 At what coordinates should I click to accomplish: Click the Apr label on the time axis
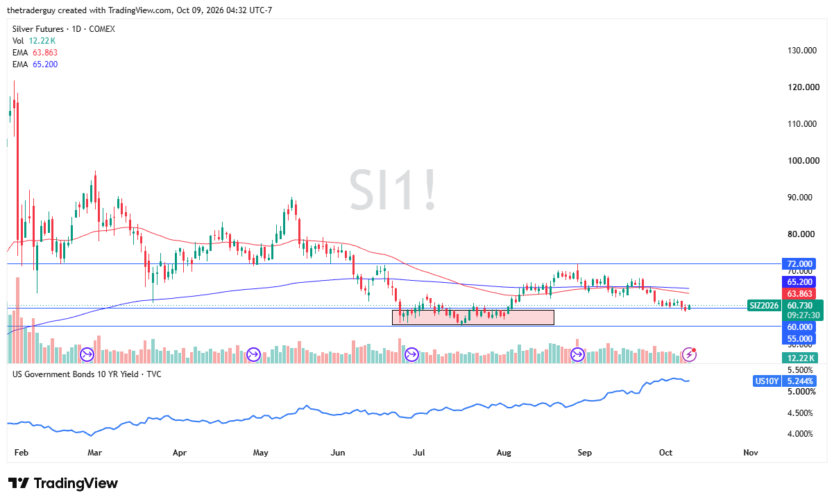[x=180, y=453]
